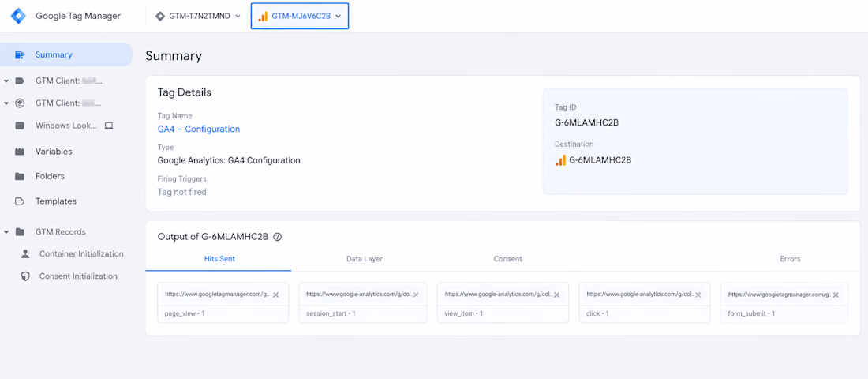The width and height of the screenshot is (868, 379).
Task: Click the page_view hit URL
Action: point(218,295)
